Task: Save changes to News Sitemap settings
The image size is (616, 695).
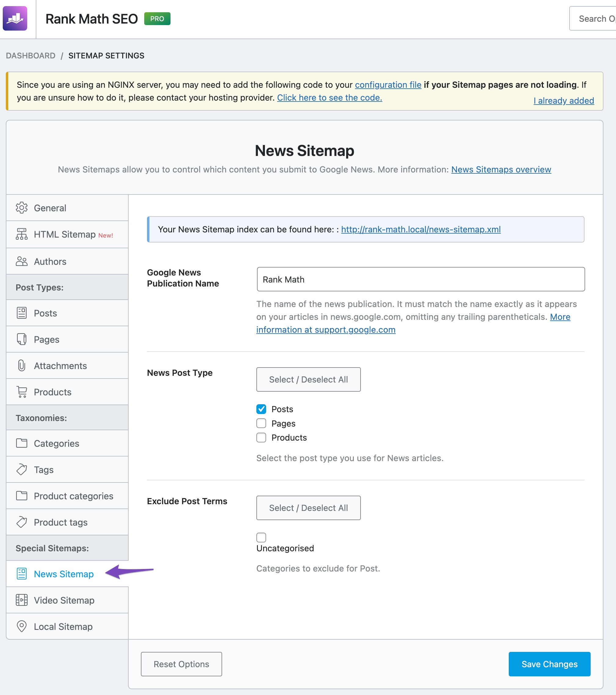Action: point(548,664)
